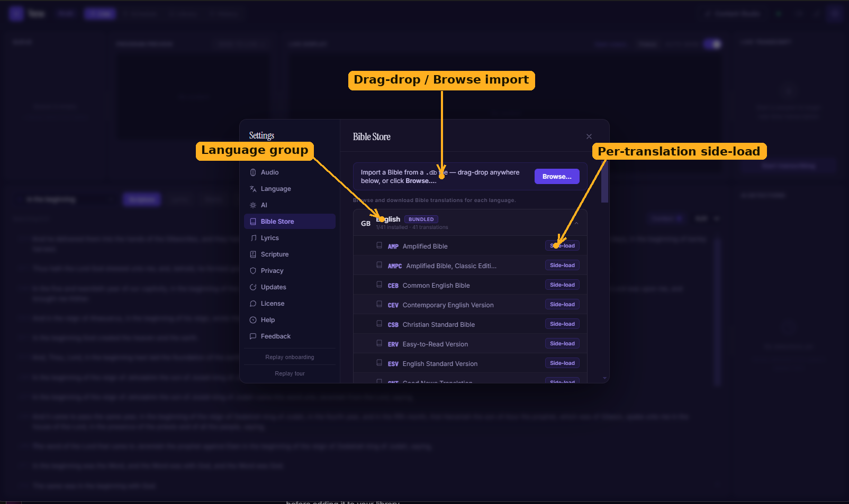Viewport: 849px width, 504px height.
Task: Click Browse... to import a Bible file
Action: pyautogui.click(x=557, y=177)
